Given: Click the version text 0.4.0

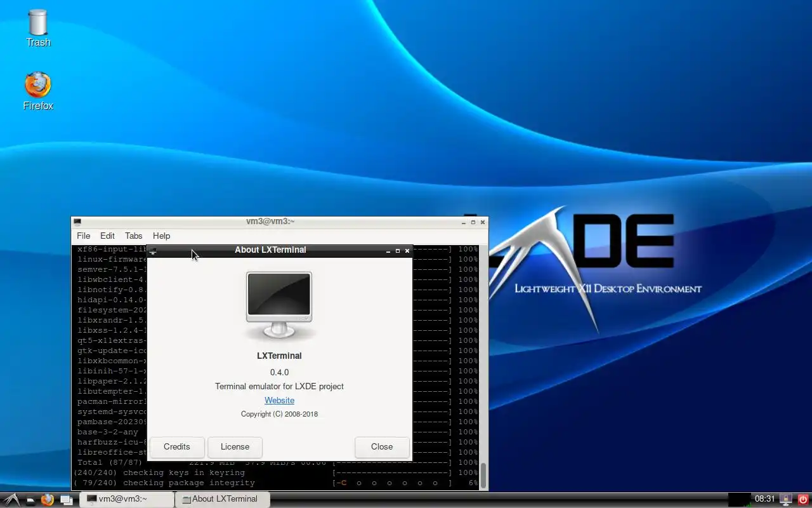Looking at the screenshot, I should click(x=279, y=372).
